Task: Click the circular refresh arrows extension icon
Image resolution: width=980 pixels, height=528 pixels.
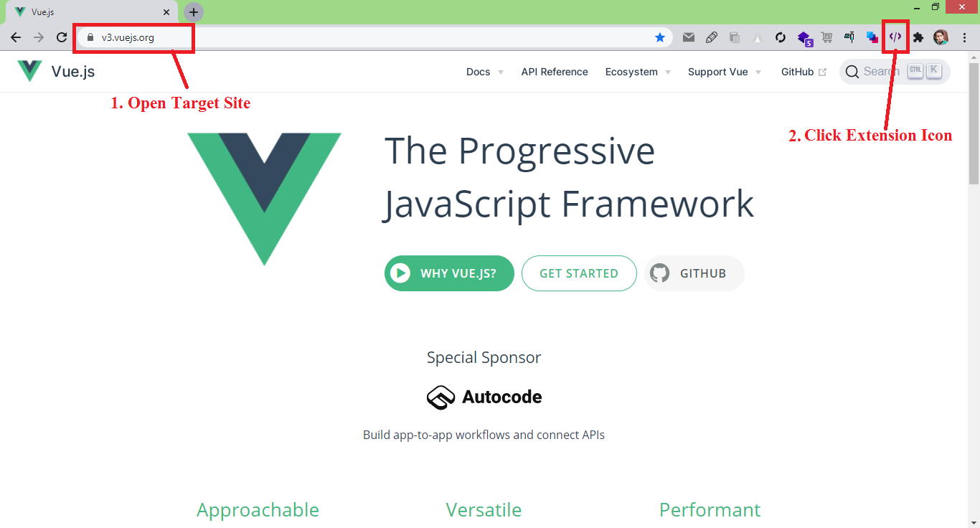Action: click(x=781, y=37)
